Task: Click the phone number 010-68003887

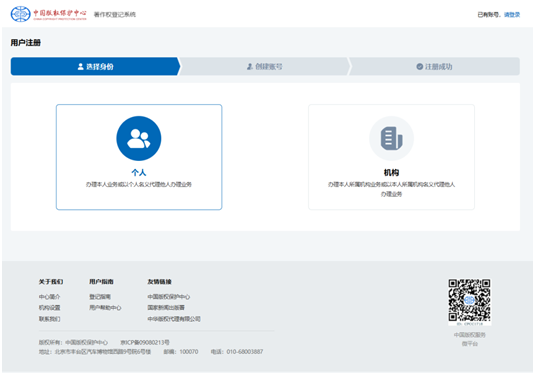Action: [x=245, y=351]
